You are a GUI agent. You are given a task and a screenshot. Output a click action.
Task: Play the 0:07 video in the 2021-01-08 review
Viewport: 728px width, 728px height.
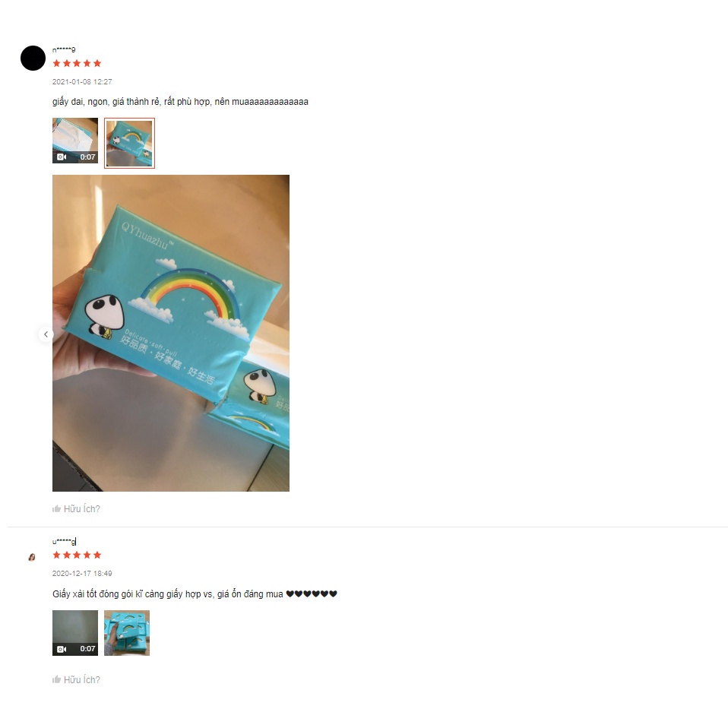75,141
